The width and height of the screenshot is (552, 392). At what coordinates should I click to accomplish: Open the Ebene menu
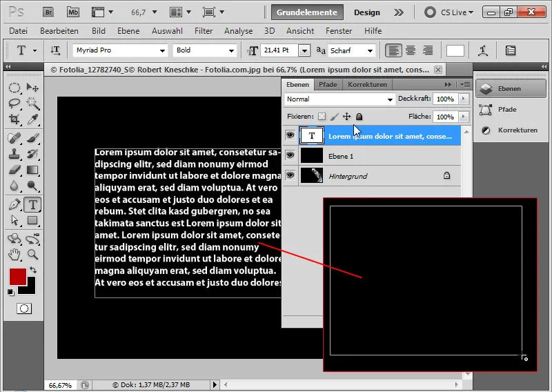pyautogui.click(x=128, y=31)
